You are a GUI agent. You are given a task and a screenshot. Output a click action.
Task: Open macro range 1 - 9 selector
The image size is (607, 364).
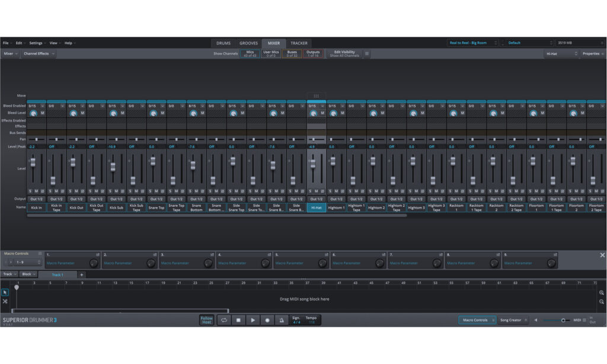[27, 263]
